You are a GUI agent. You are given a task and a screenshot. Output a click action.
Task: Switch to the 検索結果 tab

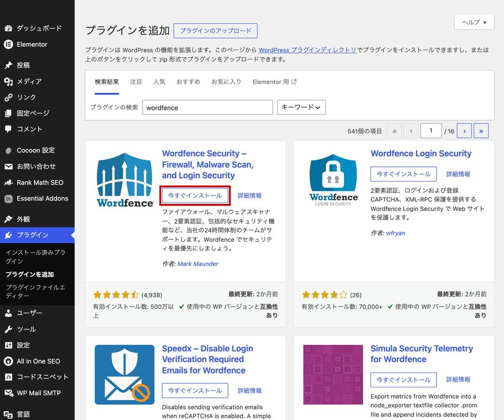[x=107, y=82]
